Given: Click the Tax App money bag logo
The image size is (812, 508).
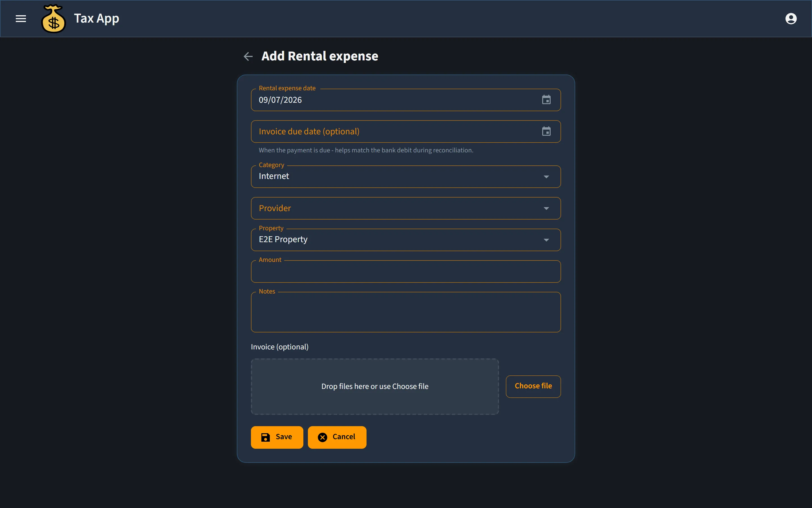Looking at the screenshot, I should 53,18.
